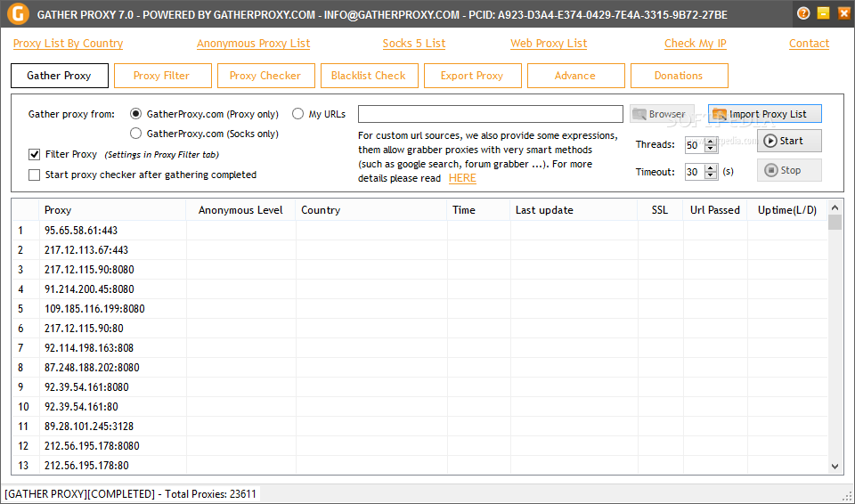Switch to the Proxy Checker tab
Screen dimensions: 855x504
[x=265, y=76]
